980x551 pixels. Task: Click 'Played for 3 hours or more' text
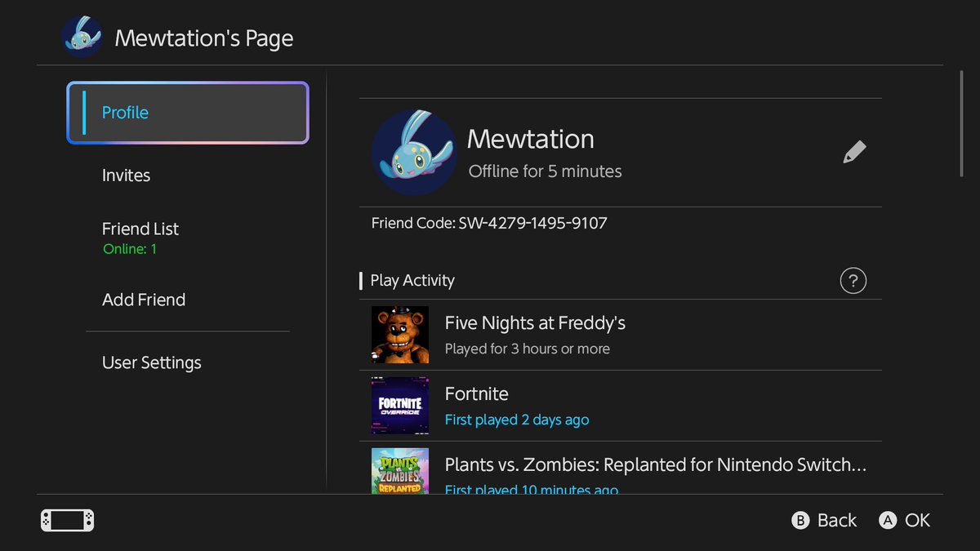click(x=528, y=349)
